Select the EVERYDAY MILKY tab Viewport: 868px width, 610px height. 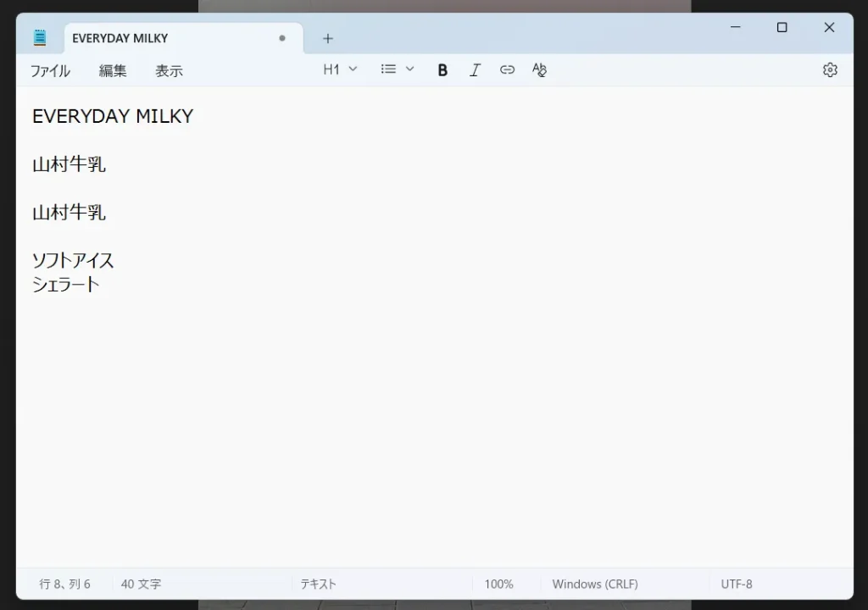(183, 38)
